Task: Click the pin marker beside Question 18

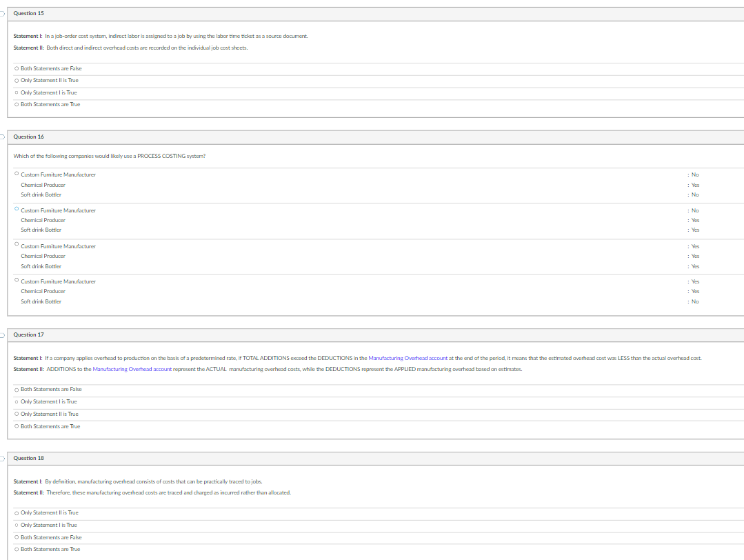Action: tap(2, 457)
